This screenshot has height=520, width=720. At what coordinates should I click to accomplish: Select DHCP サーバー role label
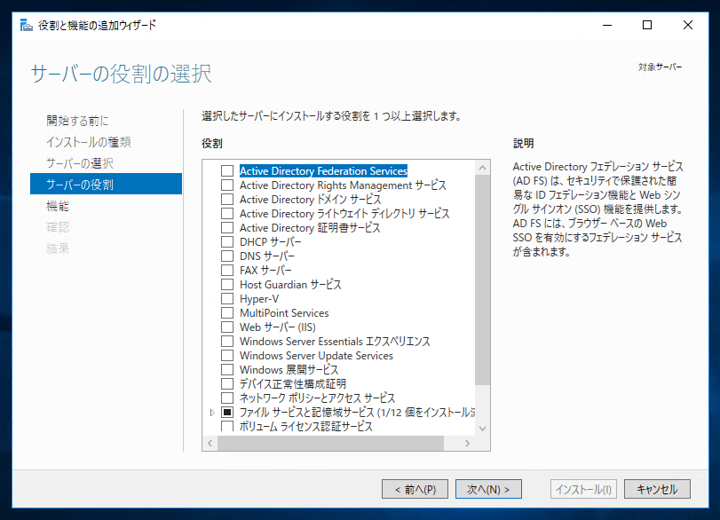point(270,242)
